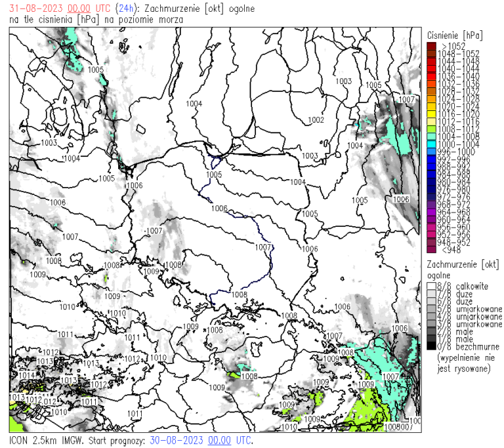Click the 1002 isobar label on the map
The width and height of the screenshot is (504, 448).
(316, 120)
